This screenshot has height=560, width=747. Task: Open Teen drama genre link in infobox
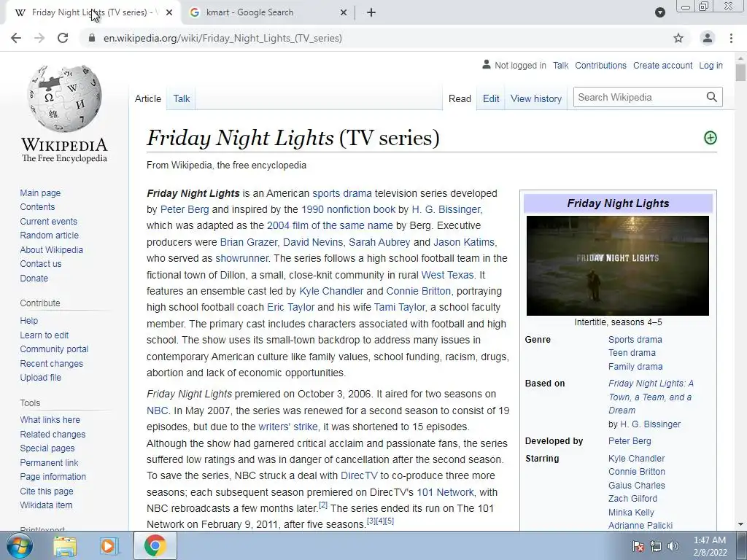(632, 352)
